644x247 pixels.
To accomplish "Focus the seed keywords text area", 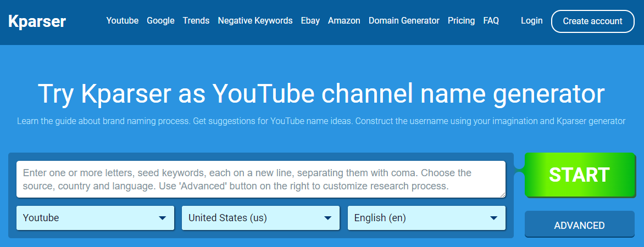I will pyautogui.click(x=261, y=179).
